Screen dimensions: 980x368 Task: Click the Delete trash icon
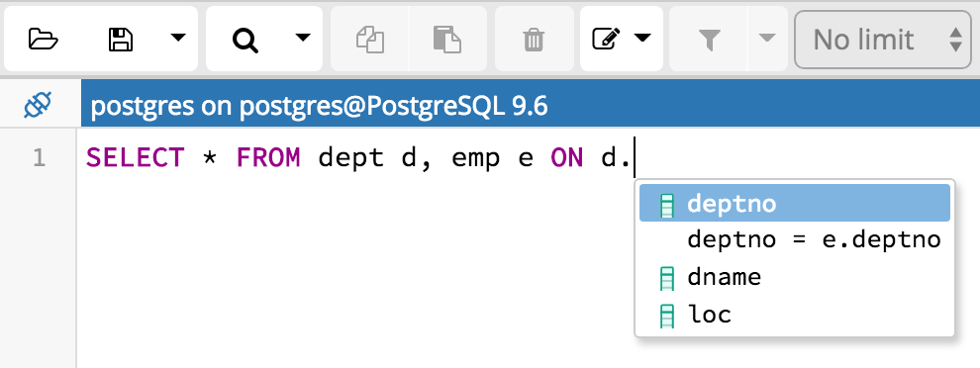(x=534, y=39)
